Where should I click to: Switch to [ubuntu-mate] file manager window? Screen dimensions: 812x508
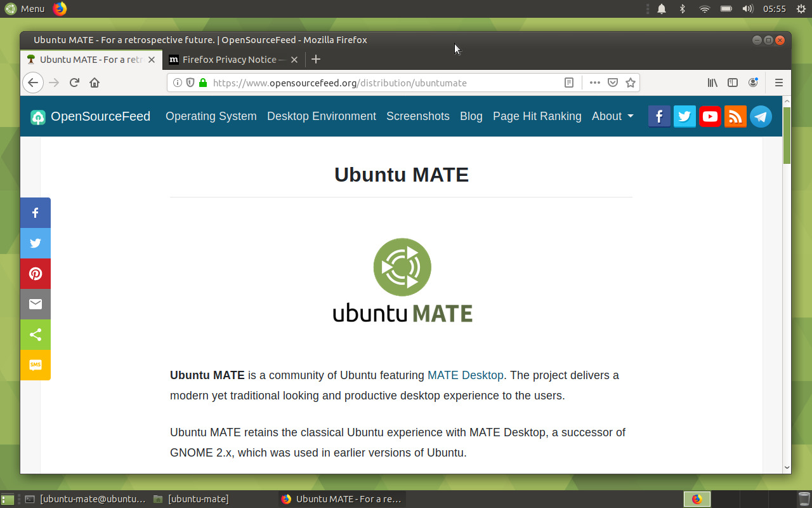click(214, 499)
